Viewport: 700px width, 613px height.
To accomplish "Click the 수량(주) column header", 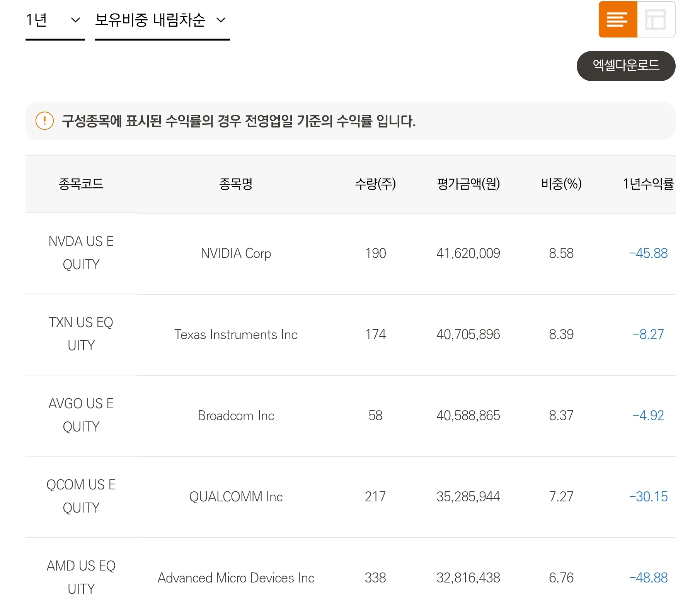I will point(375,184).
